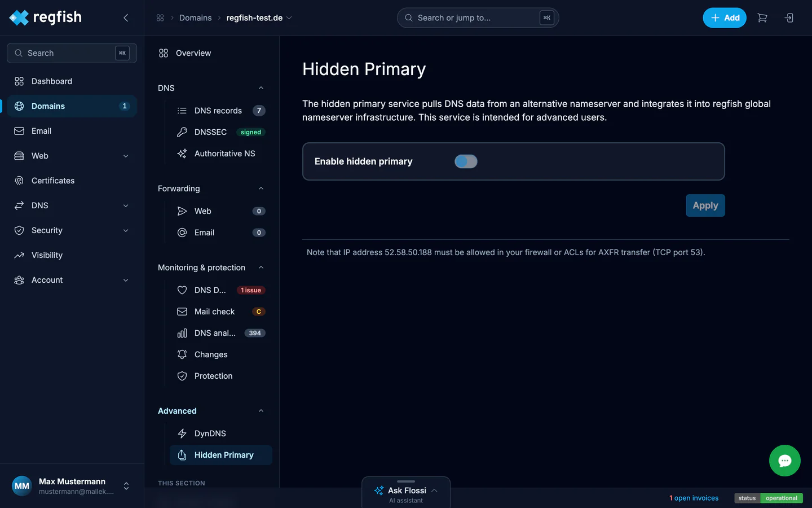Click the DNS records count 7
Screen dimensions: 812x508
pyautogui.click(x=259, y=111)
